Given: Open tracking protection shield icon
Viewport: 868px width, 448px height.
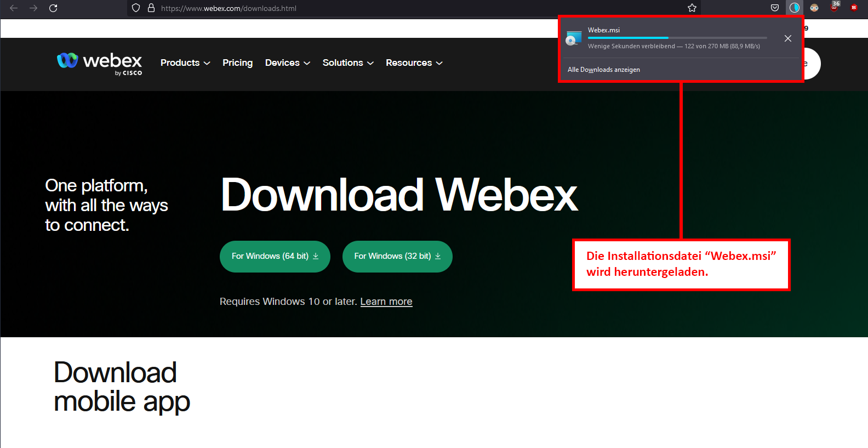Looking at the screenshot, I should point(136,8).
